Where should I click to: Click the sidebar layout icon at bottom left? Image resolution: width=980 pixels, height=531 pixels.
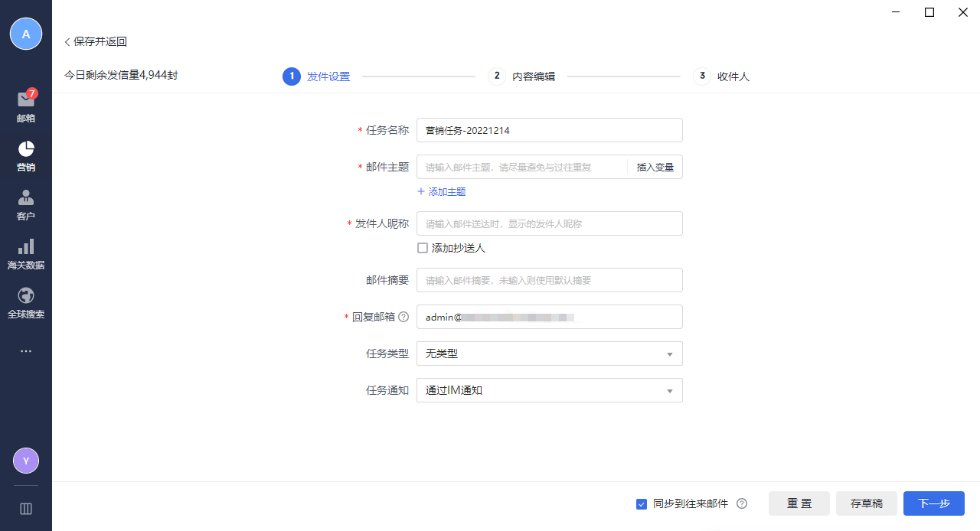pyautogui.click(x=26, y=509)
